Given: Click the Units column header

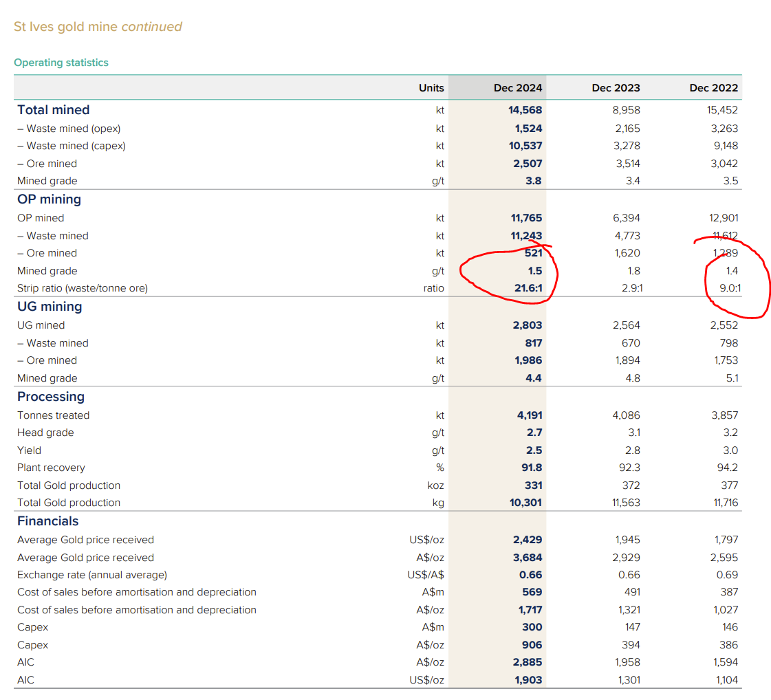Looking at the screenshot, I should point(431,87).
